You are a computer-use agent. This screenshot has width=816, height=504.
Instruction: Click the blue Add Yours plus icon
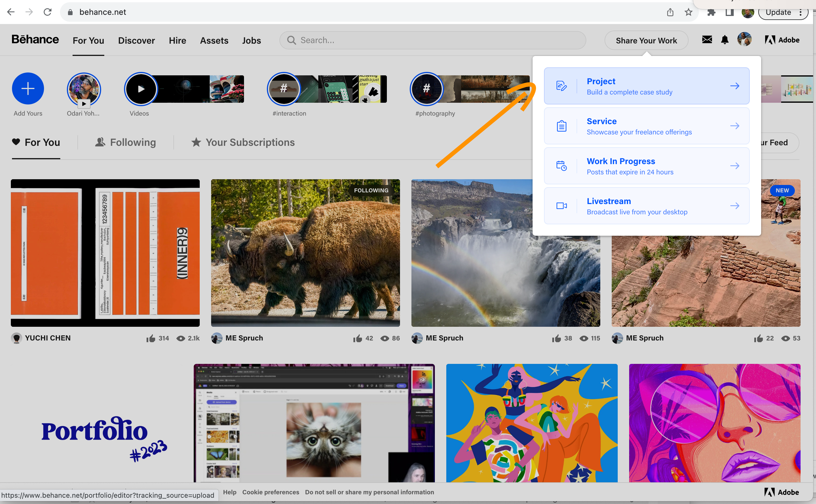pyautogui.click(x=28, y=88)
